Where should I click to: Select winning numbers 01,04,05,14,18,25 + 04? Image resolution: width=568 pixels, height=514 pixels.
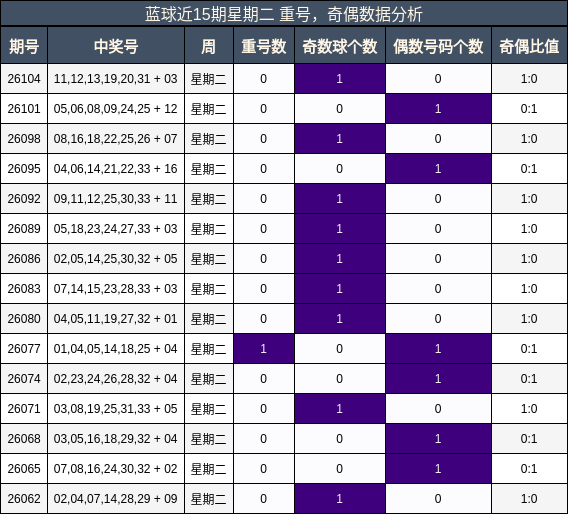coord(116,349)
